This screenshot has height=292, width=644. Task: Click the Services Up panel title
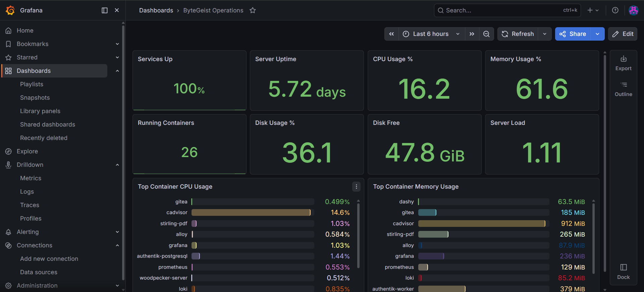click(x=155, y=59)
